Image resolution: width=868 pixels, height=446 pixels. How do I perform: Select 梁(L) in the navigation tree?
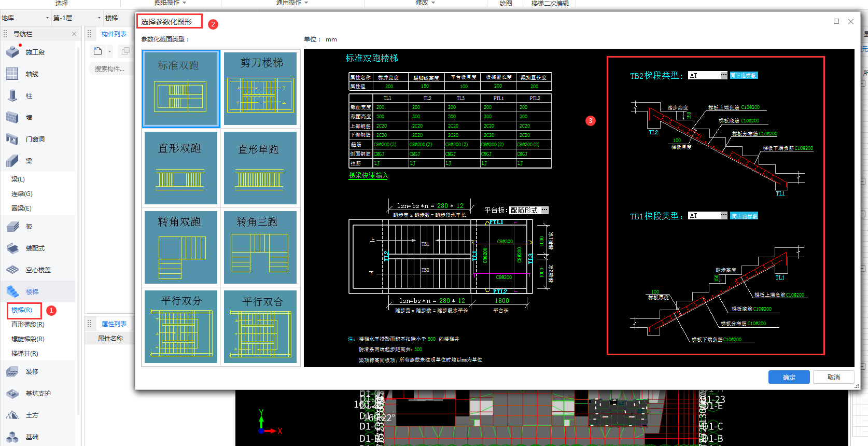(18, 179)
